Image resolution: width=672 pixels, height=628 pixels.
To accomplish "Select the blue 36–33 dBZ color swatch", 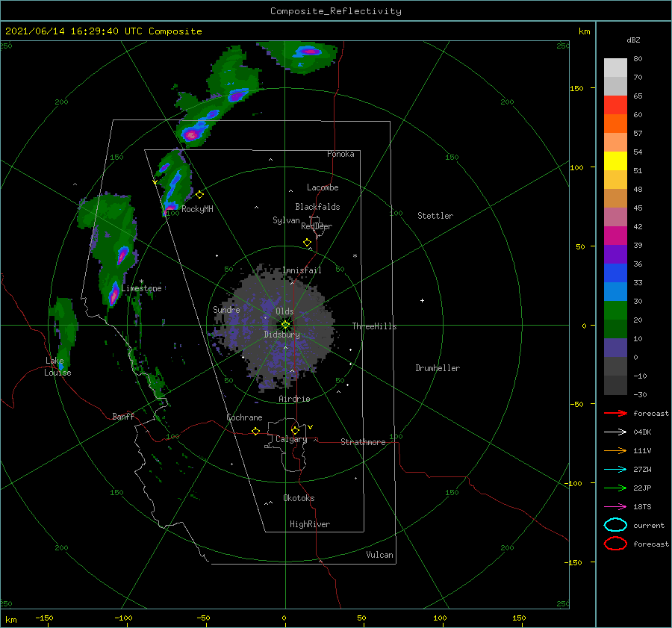I will pyautogui.click(x=615, y=273).
